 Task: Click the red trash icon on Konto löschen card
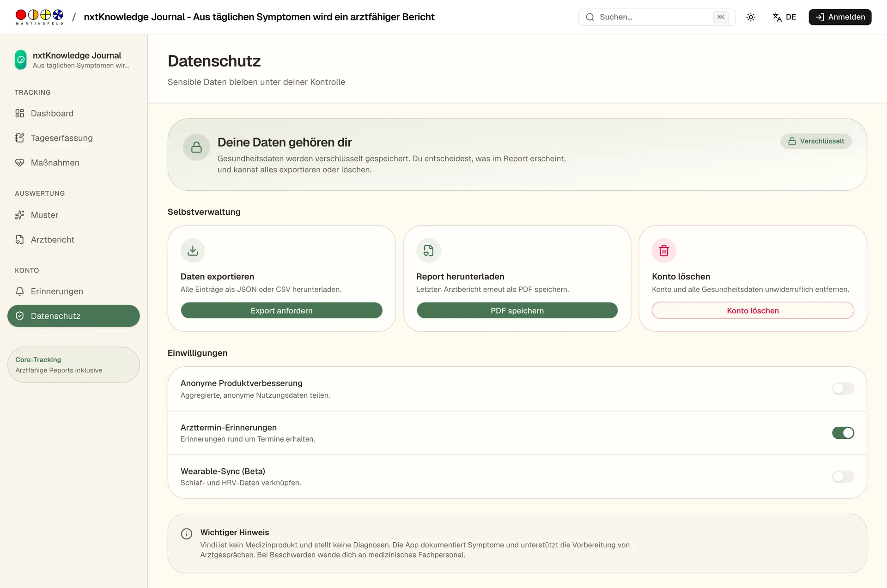[664, 250]
